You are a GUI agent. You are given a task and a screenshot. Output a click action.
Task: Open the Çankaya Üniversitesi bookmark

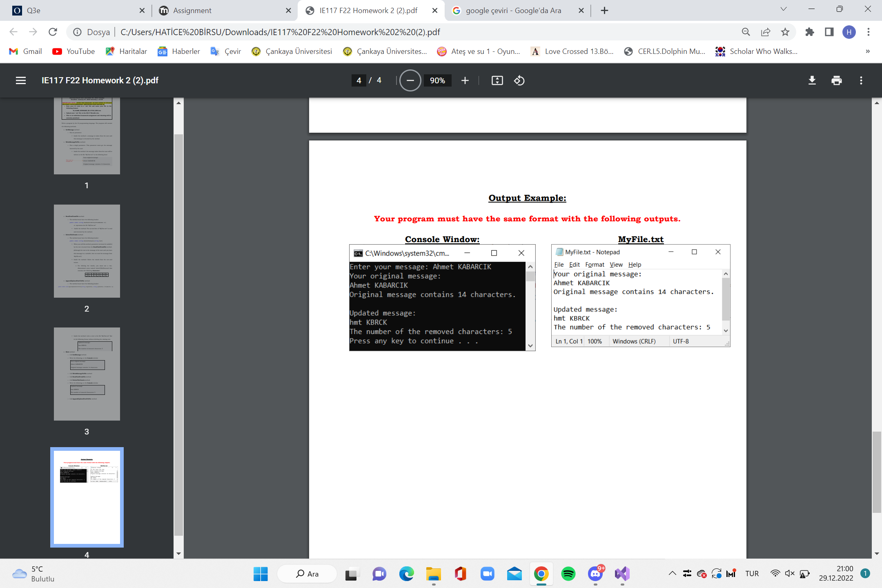click(x=292, y=51)
